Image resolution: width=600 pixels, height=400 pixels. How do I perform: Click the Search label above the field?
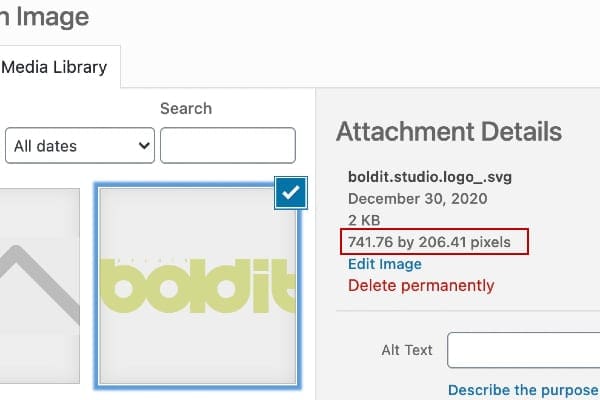point(185,108)
